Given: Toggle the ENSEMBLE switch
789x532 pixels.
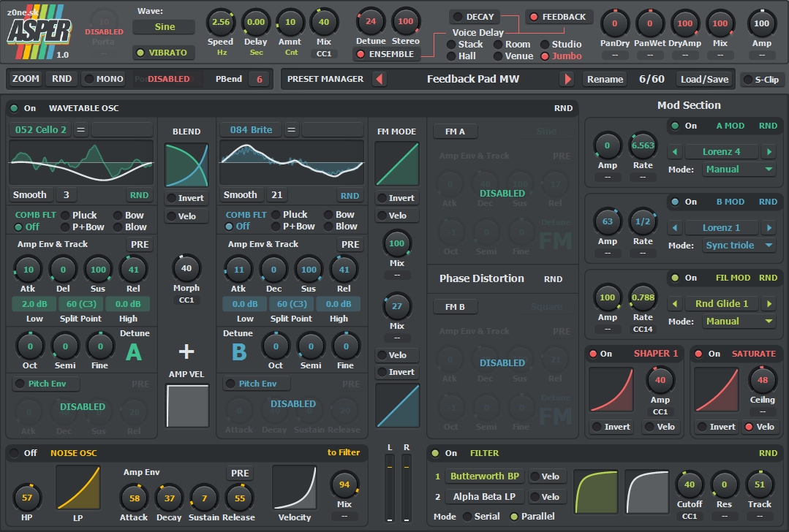Looking at the screenshot, I should tap(386, 54).
